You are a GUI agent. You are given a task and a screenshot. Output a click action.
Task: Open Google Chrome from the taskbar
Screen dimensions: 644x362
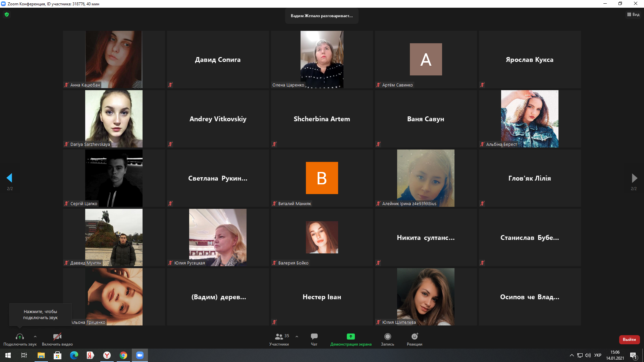[x=123, y=355]
